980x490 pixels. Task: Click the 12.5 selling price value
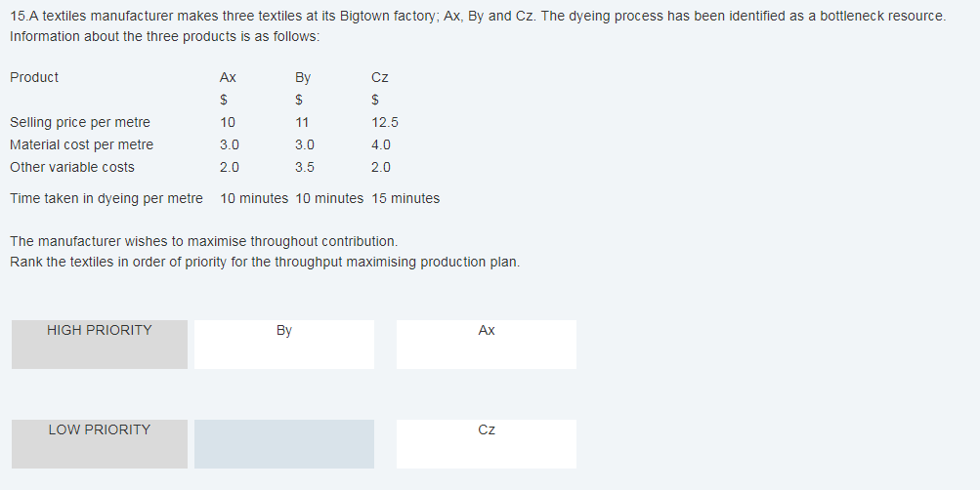(384, 122)
